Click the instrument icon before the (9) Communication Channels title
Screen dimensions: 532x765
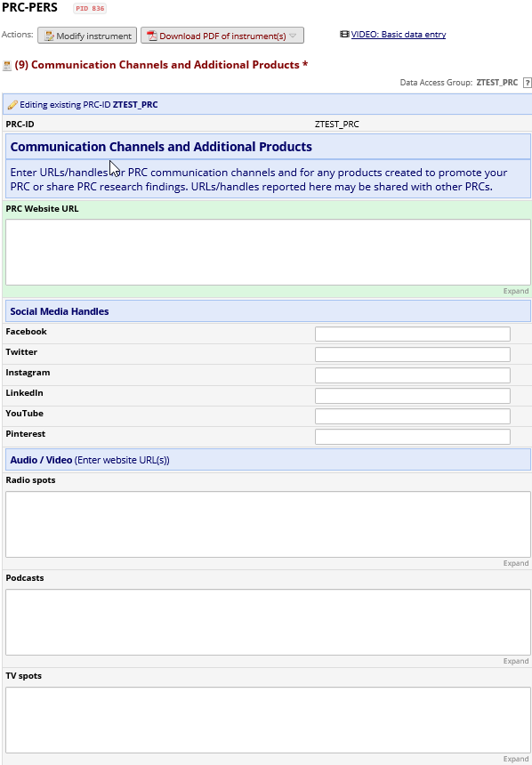tap(7, 65)
